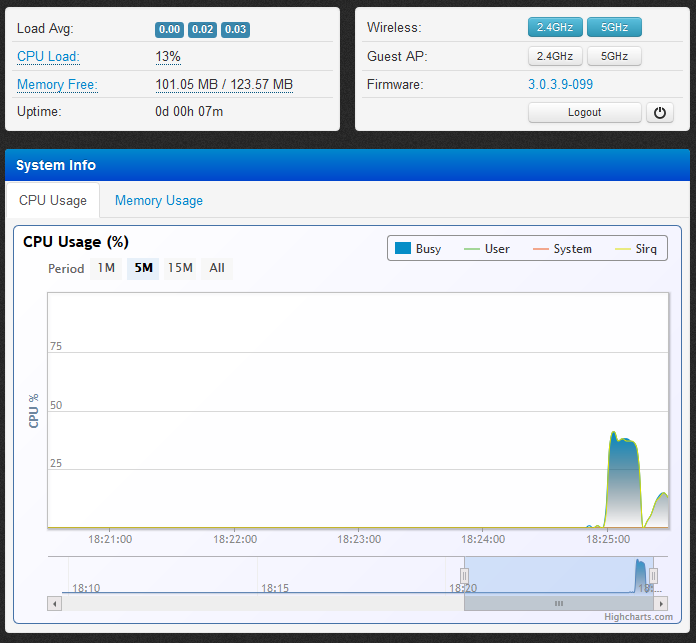Toggle Guest AP 5GHz
The height and width of the screenshot is (643, 696).
[614, 56]
